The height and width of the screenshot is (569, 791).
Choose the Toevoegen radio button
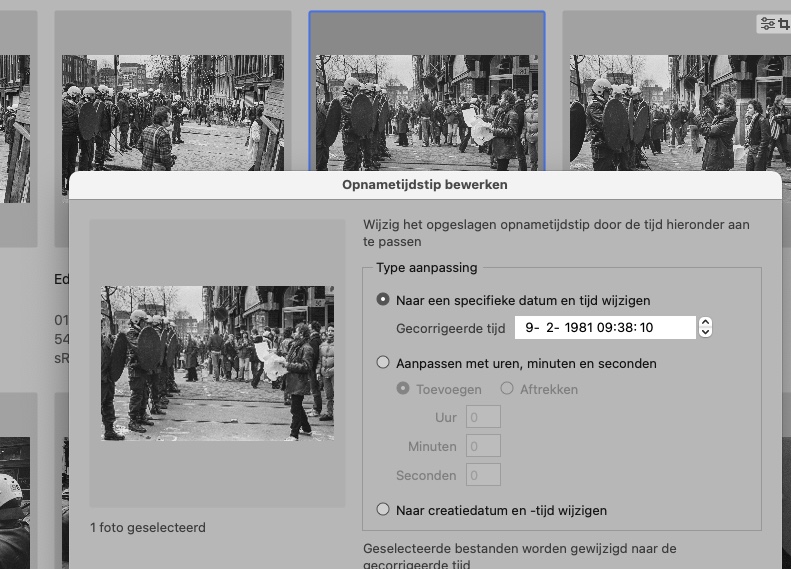(403, 389)
